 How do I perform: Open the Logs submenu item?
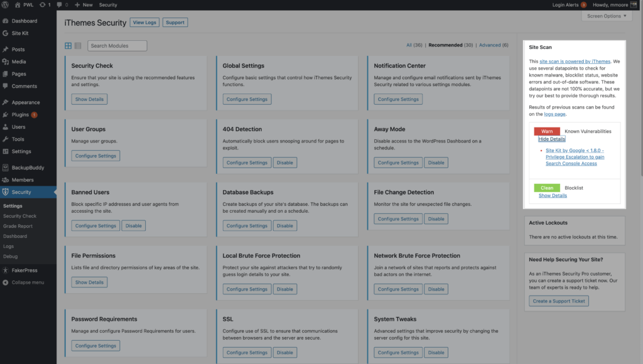point(9,247)
